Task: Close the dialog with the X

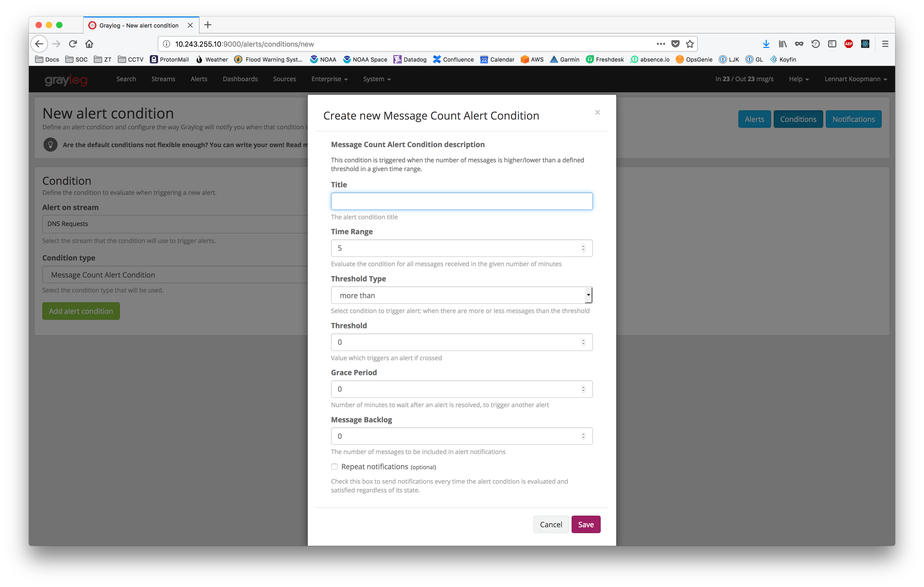Action: pyautogui.click(x=597, y=112)
